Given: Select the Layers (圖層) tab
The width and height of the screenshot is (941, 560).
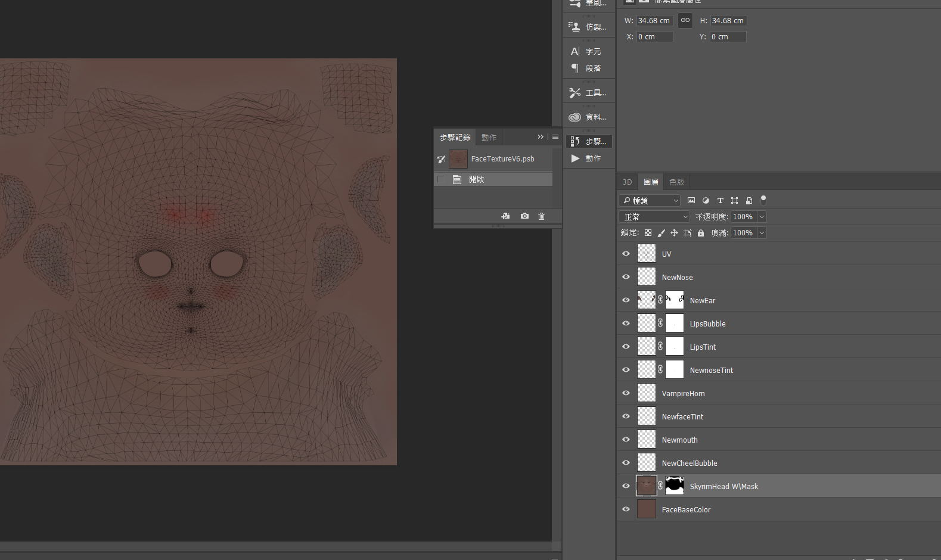Looking at the screenshot, I should coord(651,182).
